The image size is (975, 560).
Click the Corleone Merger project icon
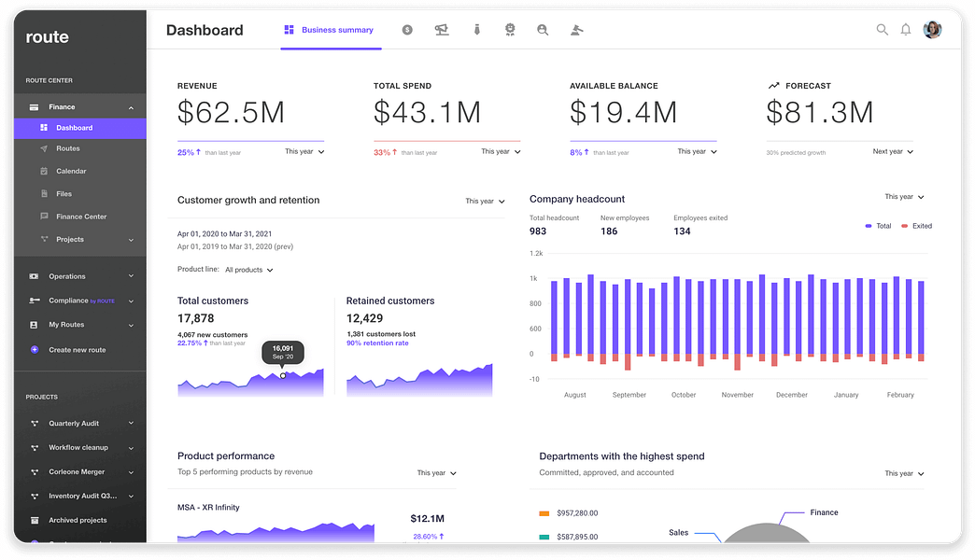35,471
